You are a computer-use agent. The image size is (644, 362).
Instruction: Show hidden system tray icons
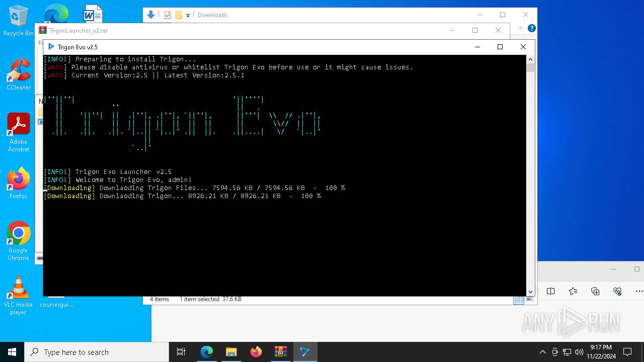click(x=542, y=352)
